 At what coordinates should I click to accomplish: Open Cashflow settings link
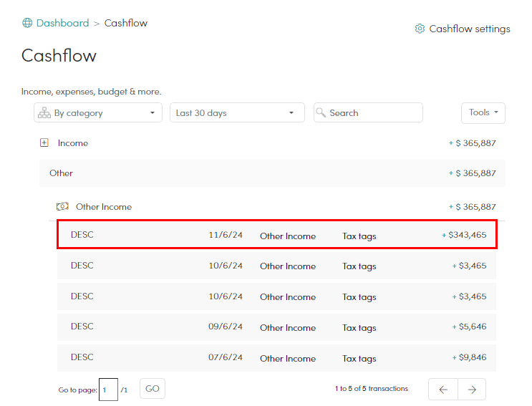click(x=470, y=29)
